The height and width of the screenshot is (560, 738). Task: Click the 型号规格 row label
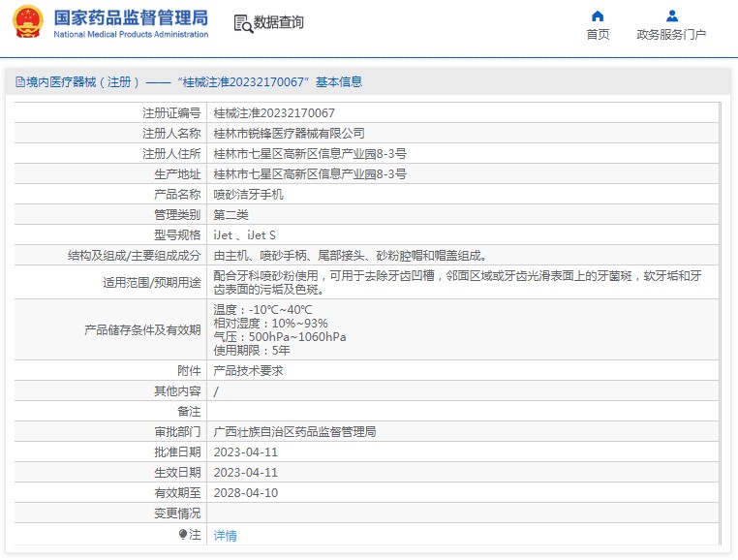177,235
